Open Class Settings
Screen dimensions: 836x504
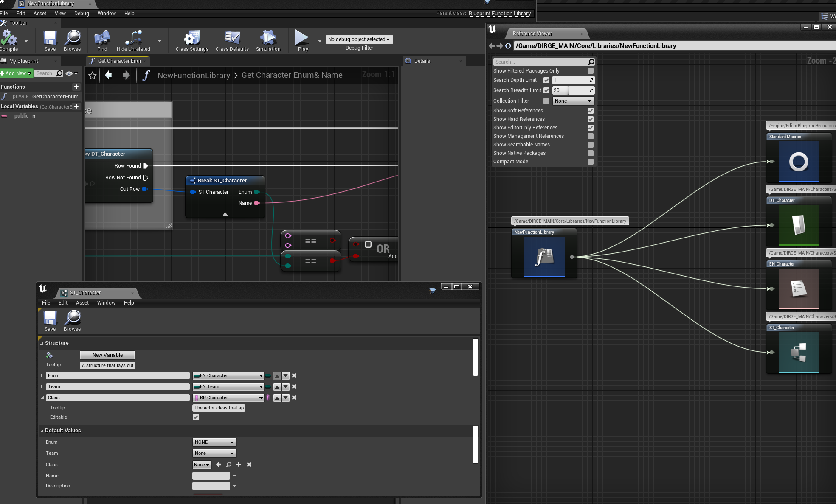tap(192, 41)
